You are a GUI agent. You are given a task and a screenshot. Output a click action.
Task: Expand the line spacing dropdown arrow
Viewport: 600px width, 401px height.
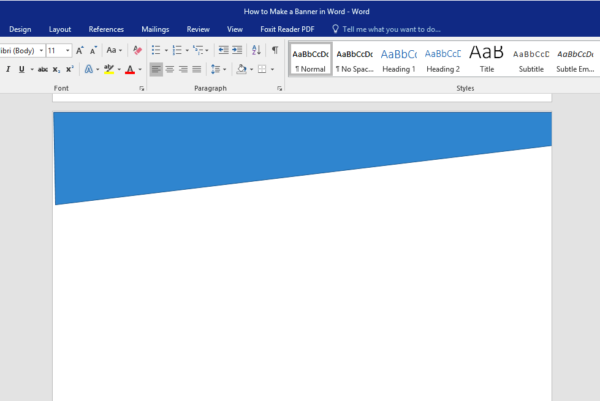point(225,70)
